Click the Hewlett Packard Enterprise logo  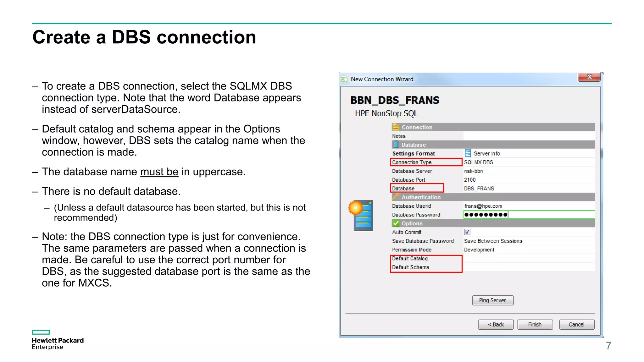pyautogui.click(x=58, y=340)
